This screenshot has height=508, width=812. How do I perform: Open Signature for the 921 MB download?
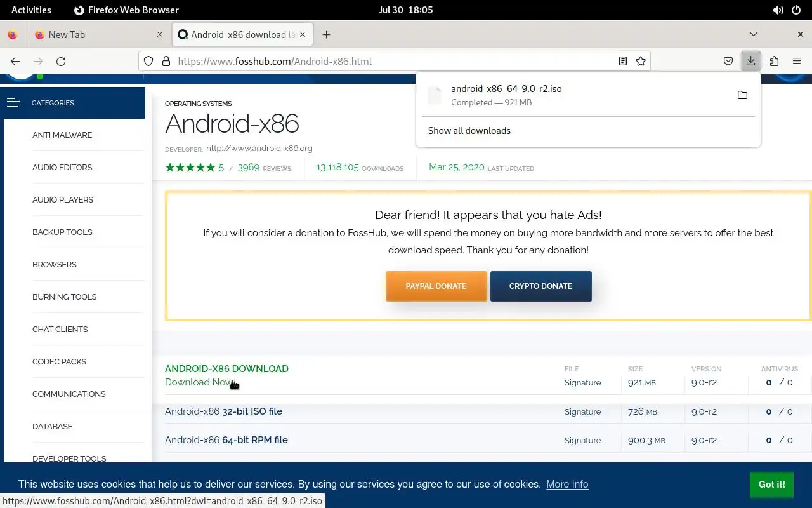click(x=582, y=383)
